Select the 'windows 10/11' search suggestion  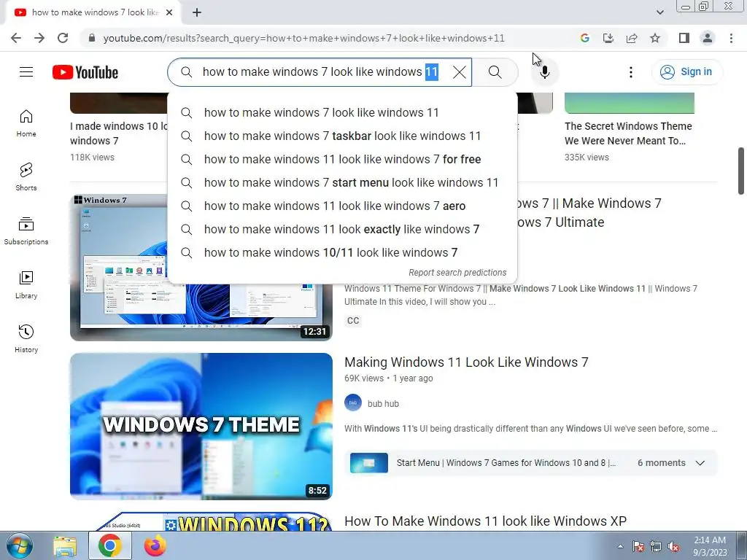coord(342,252)
